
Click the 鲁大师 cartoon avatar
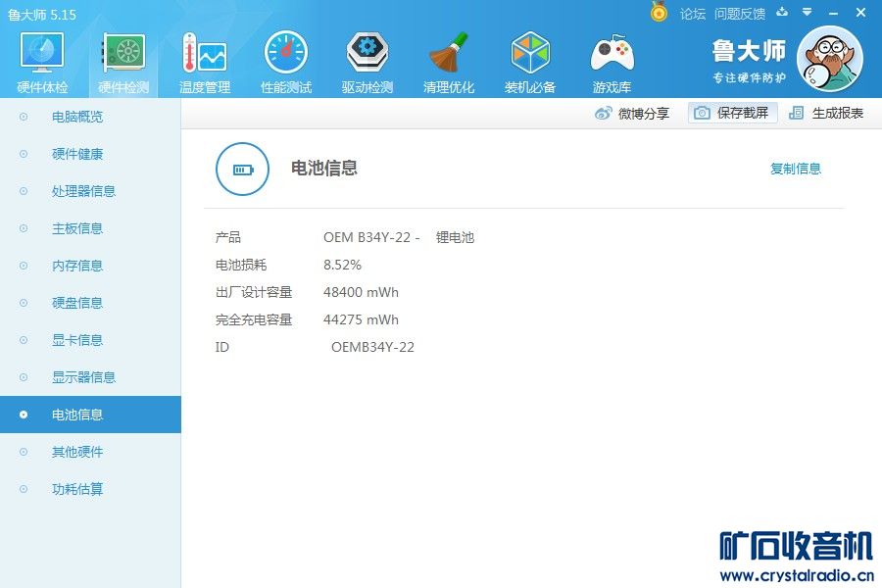point(829,59)
